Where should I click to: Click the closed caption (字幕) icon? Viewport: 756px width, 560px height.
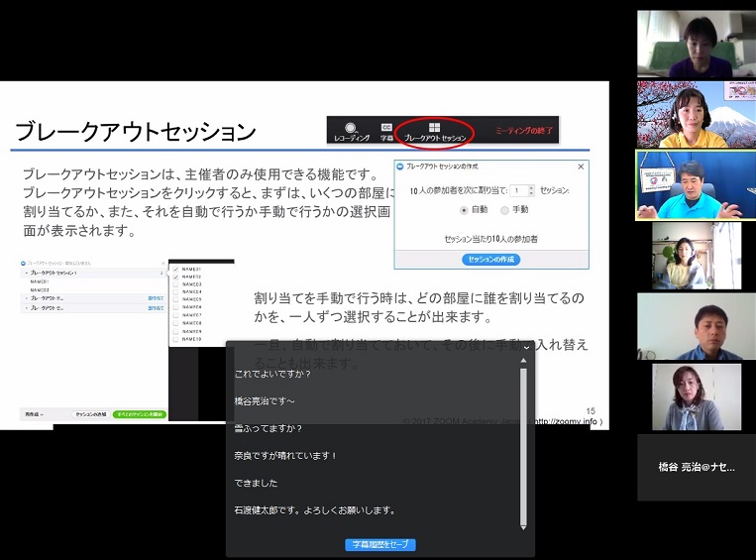386,129
